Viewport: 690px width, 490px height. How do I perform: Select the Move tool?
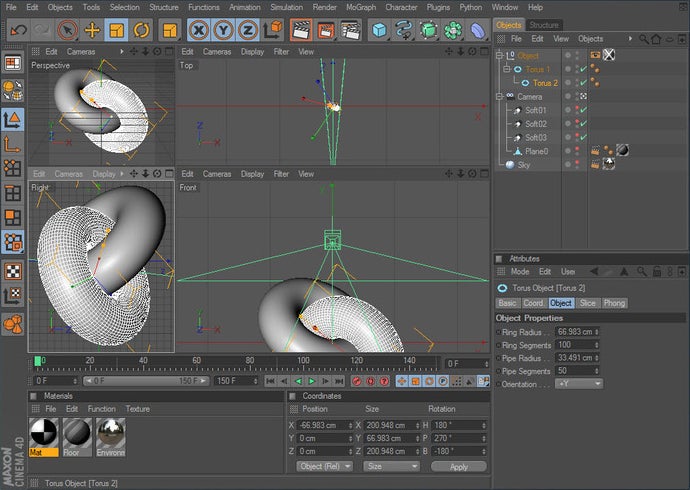click(x=92, y=30)
